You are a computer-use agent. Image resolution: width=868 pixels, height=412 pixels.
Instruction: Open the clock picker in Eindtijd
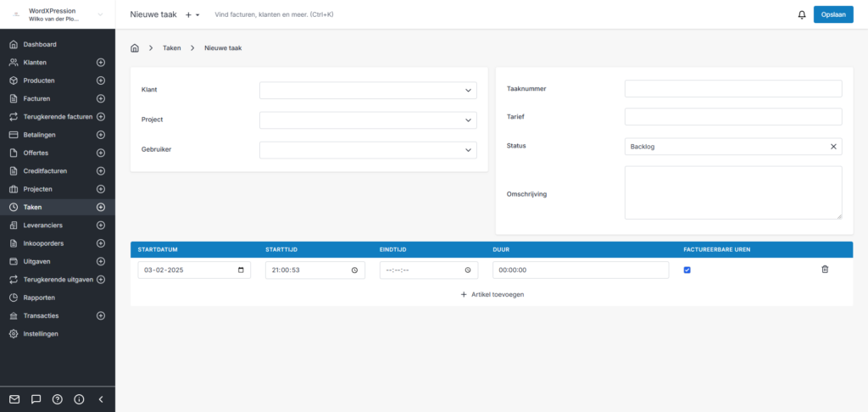tap(468, 270)
